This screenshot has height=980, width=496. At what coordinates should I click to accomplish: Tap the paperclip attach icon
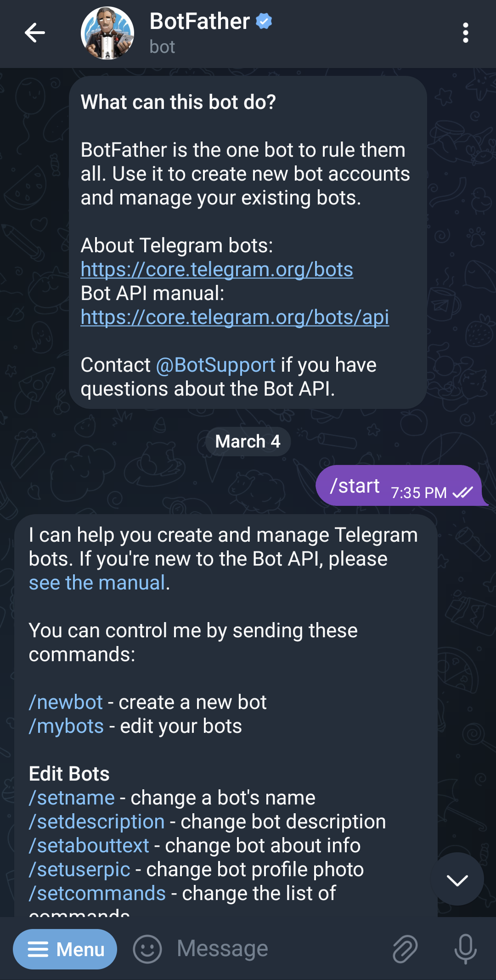pyautogui.click(x=405, y=949)
